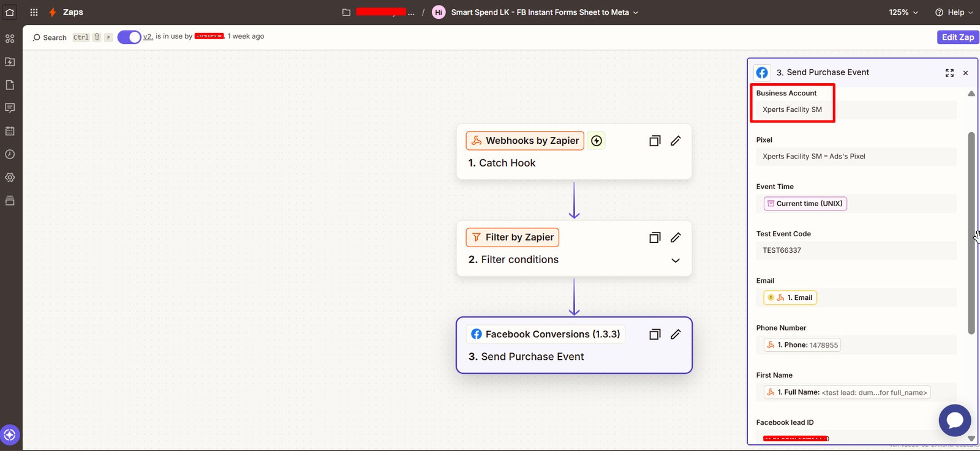Open the chat support bubble
The height and width of the screenshot is (451, 980).
click(x=955, y=420)
